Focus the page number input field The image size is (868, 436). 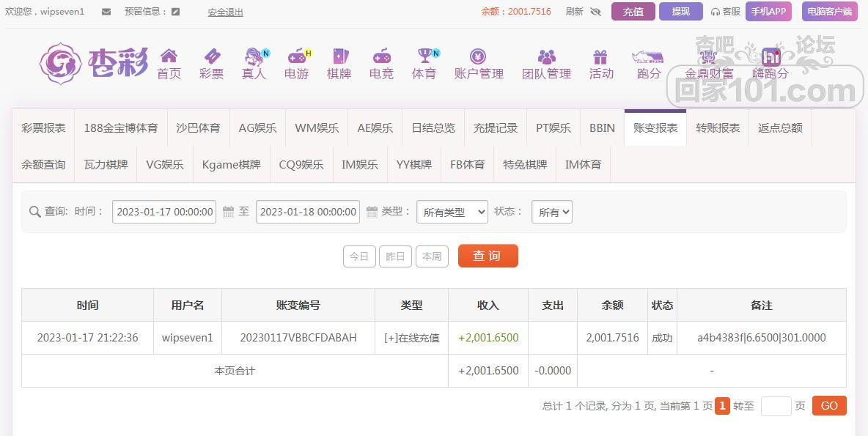click(776, 406)
